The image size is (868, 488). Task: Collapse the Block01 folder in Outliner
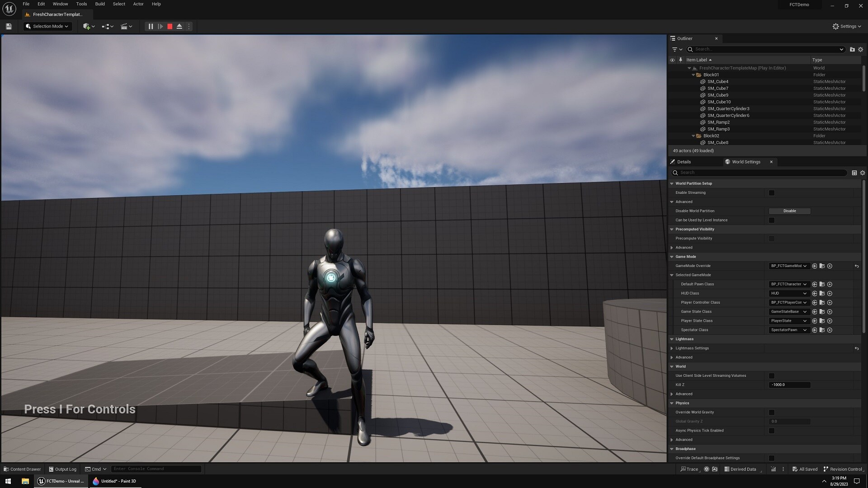tap(693, 75)
